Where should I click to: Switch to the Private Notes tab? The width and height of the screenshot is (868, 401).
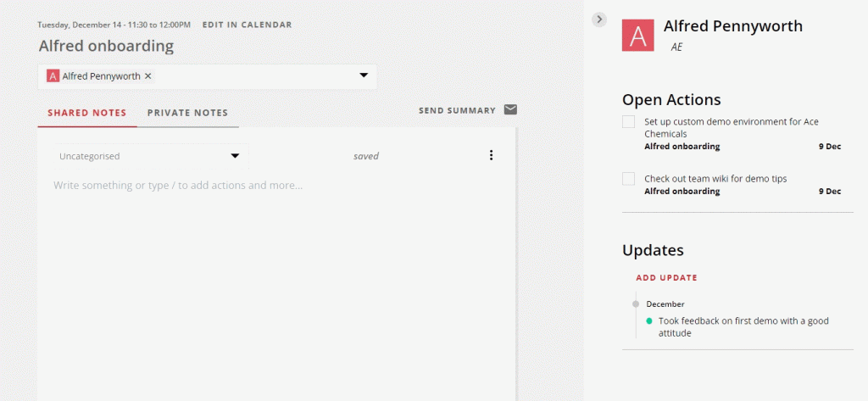(x=187, y=113)
